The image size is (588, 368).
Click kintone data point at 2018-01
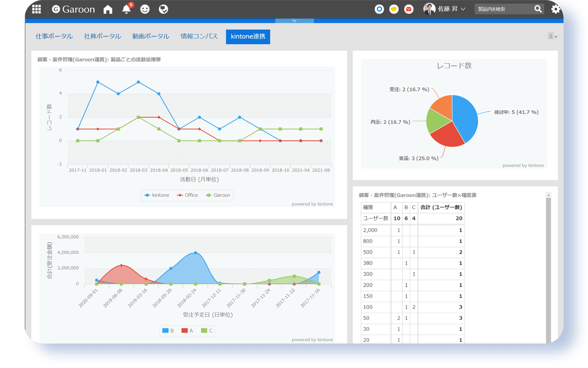click(x=98, y=82)
